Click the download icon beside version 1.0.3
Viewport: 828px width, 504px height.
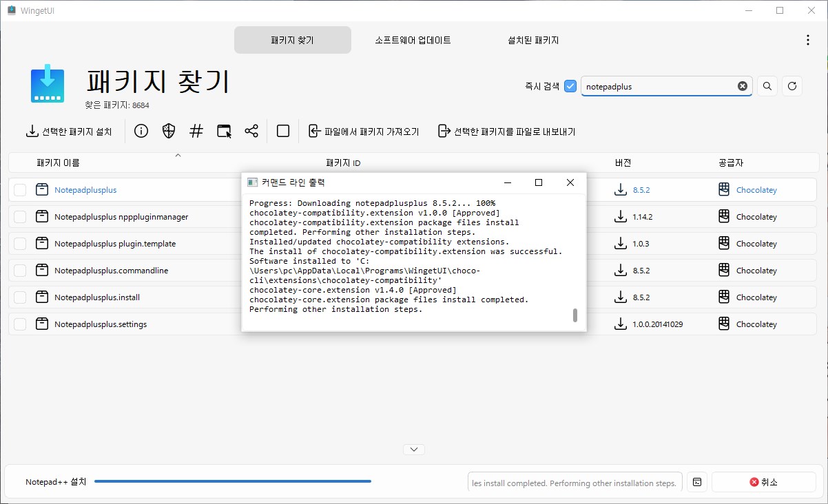[x=621, y=243]
